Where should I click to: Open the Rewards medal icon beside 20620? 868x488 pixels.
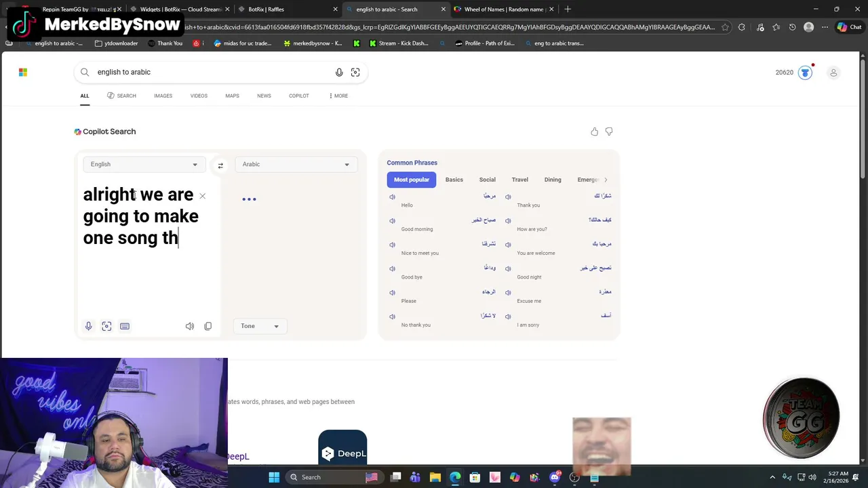(805, 73)
